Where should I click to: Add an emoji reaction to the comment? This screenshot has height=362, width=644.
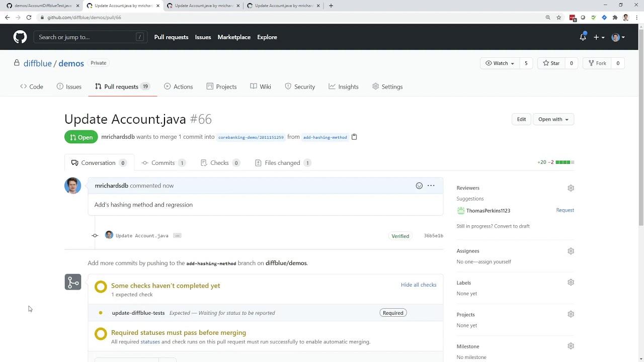[x=419, y=186]
